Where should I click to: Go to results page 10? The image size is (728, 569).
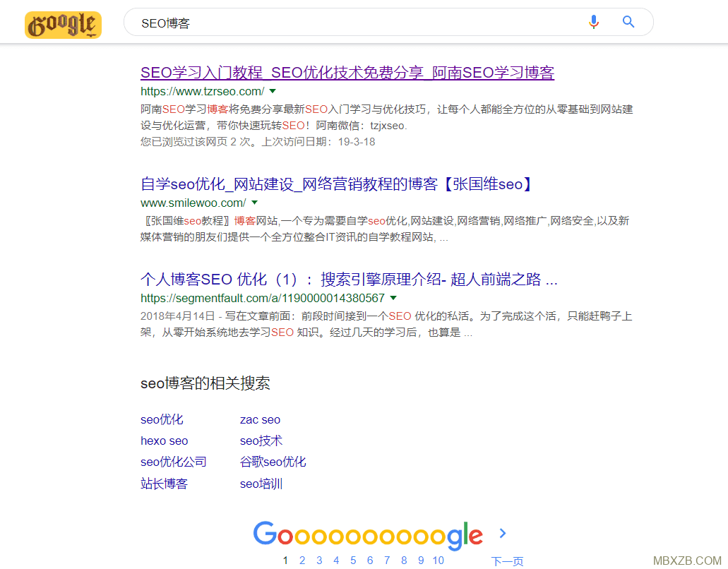(438, 561)
